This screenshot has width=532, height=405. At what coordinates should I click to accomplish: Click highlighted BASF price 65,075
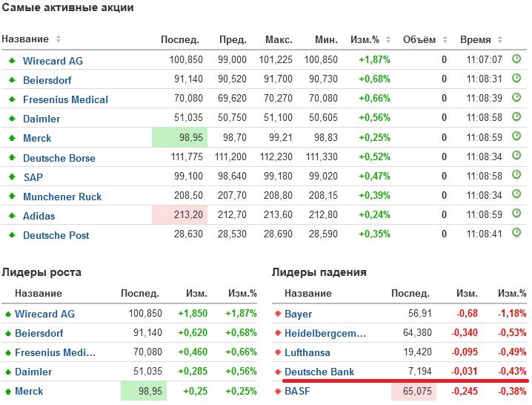(x=413, y=392)
